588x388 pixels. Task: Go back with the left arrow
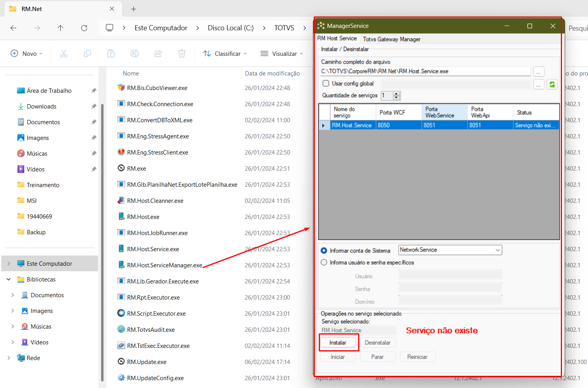(13, 28)
